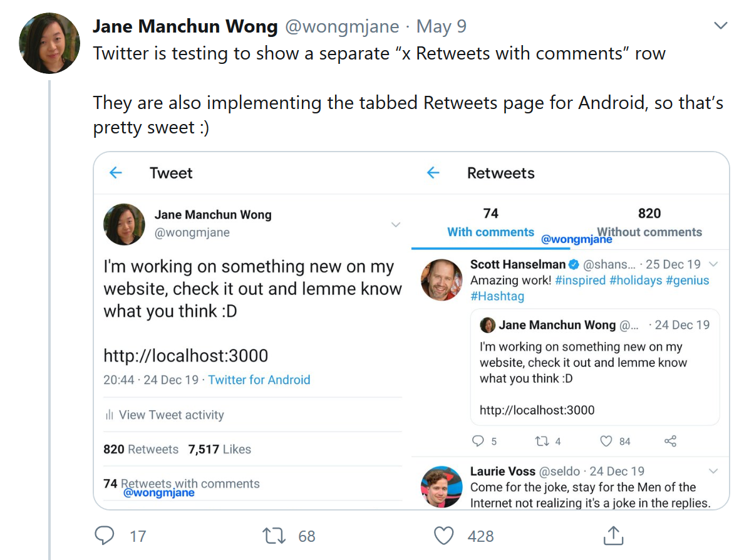
Task: Open the caret menu on Scott Hanselman's tweet
Action: [x=713, y=264]
